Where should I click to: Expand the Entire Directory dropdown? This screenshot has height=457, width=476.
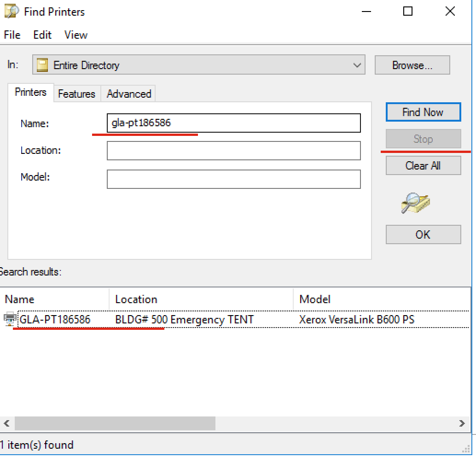coord(357,65)
